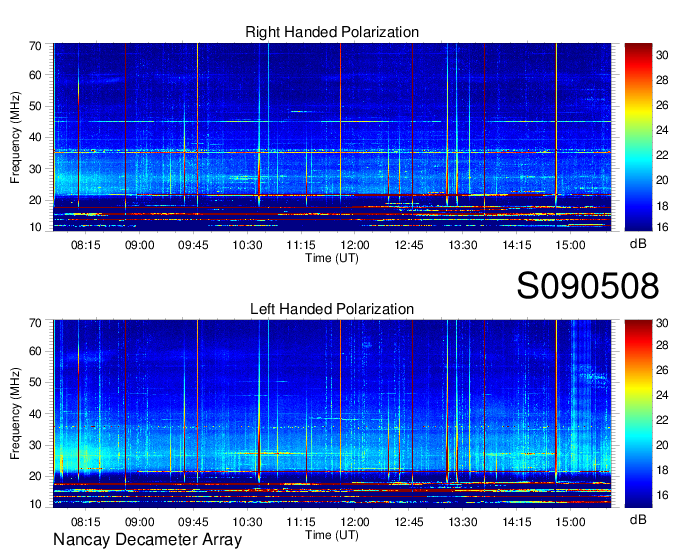Click 15:00 time tick on the Right Handed plot
Image resolution: width=680 pixels, height=552 pixels.
pos(570,245)
